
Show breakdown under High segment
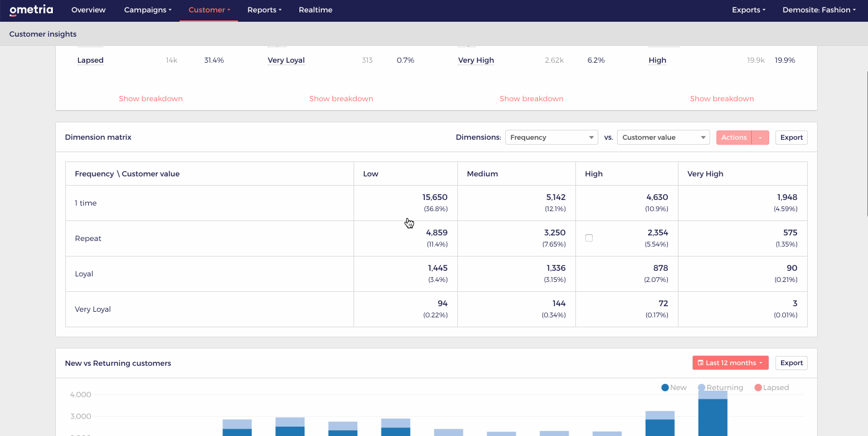[722, 99]
